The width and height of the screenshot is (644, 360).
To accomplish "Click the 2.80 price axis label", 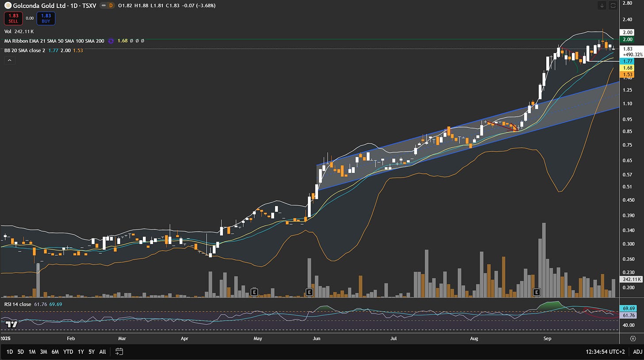I will coord(627,3).
